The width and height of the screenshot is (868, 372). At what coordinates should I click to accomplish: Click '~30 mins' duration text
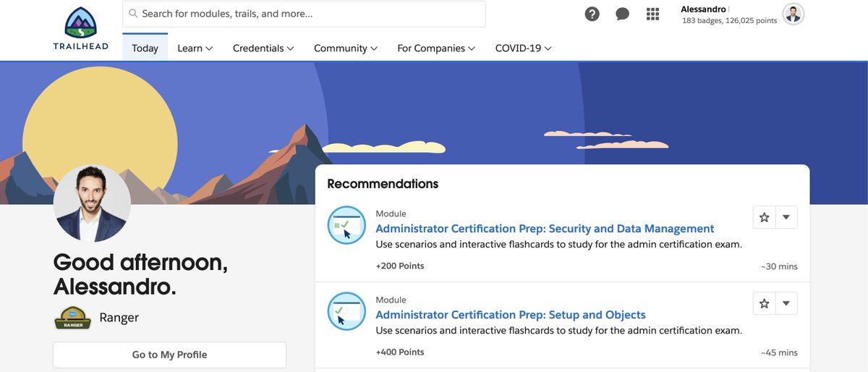779,266
